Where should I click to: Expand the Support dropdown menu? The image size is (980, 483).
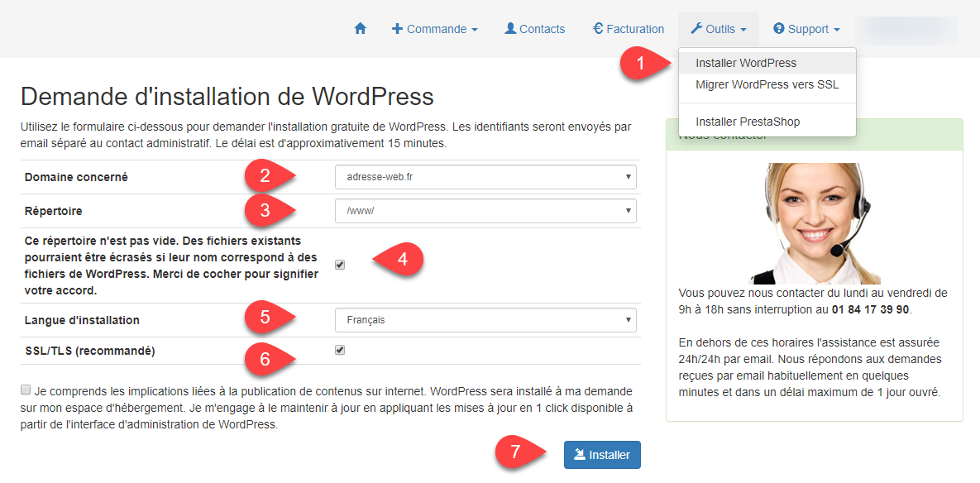tap(806, 28)
